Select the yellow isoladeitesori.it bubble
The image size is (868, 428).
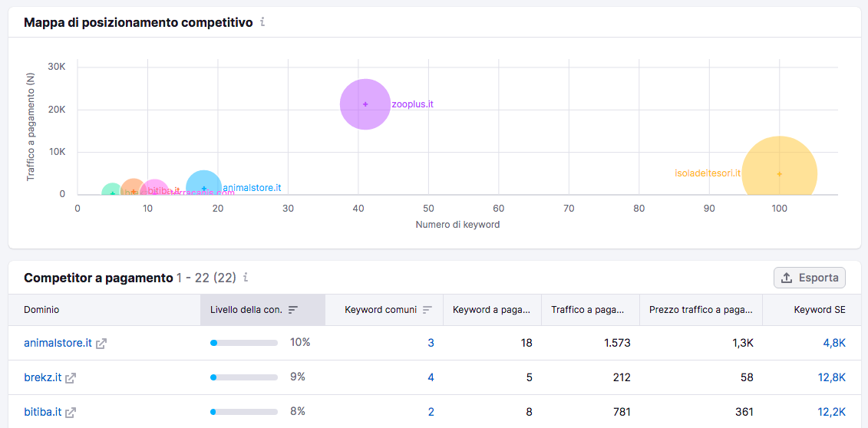[x=779, y=166]
